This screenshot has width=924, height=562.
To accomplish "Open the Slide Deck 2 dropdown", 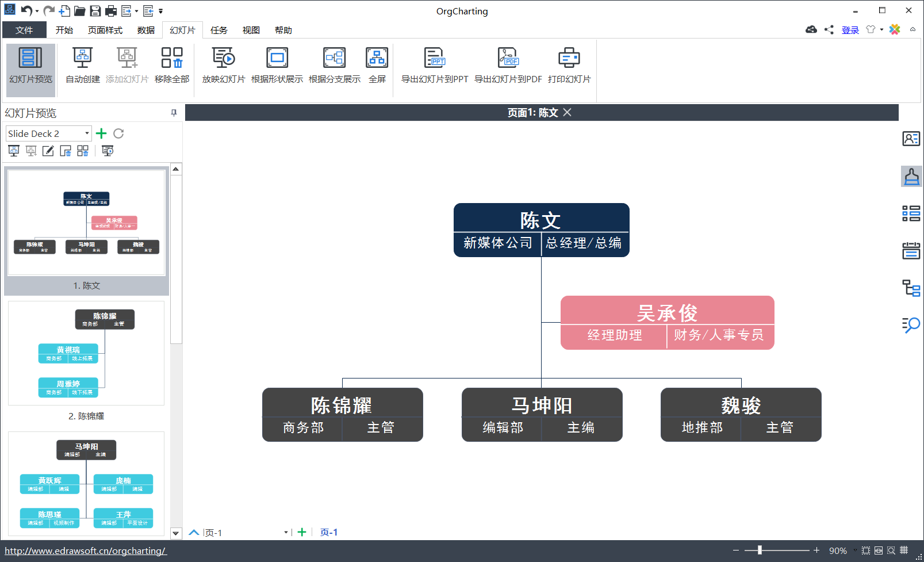I will tap(87, 133).
